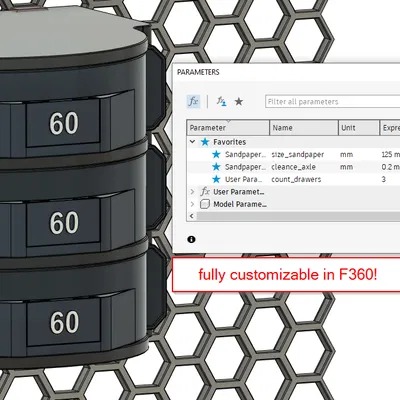Toggle the fx all-parameters filter icon
This screenshot has width=400, height=400.
(x=193, y=101)
